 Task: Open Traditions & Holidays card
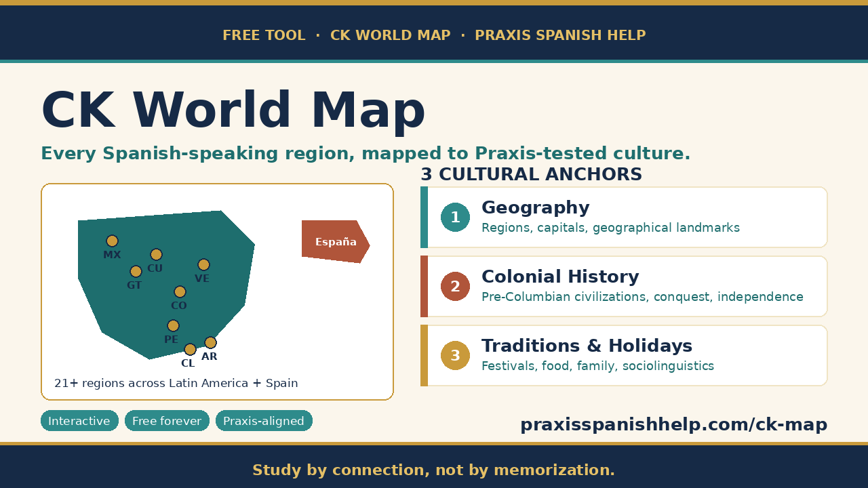pyautogui.click(x=624, y=355)
